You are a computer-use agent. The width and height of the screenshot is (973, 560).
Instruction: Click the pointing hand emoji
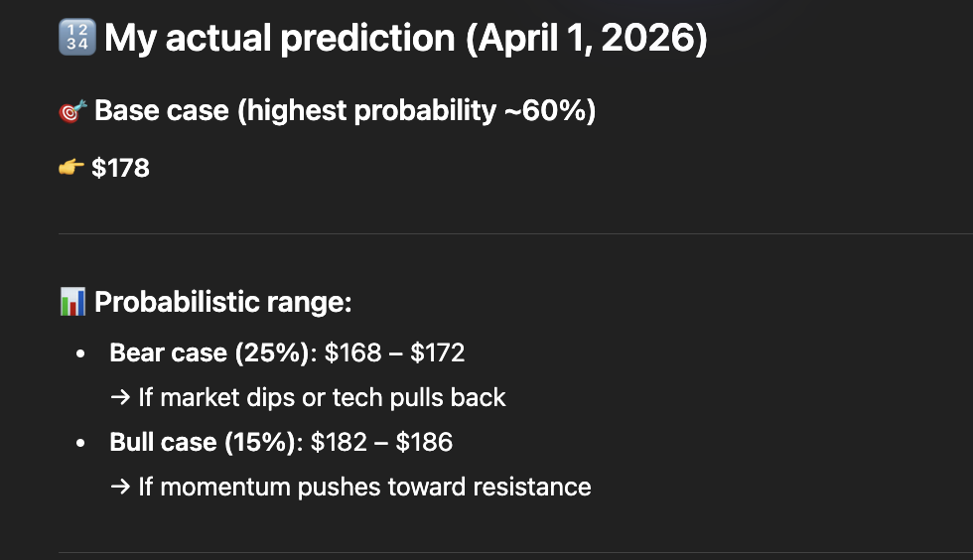[x=71, y=168]
